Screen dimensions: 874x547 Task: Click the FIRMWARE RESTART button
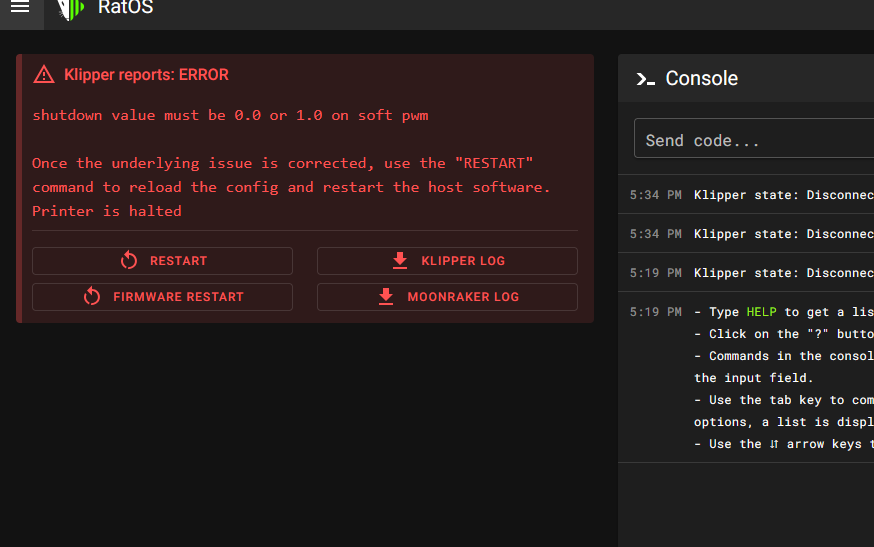point(162,297)
